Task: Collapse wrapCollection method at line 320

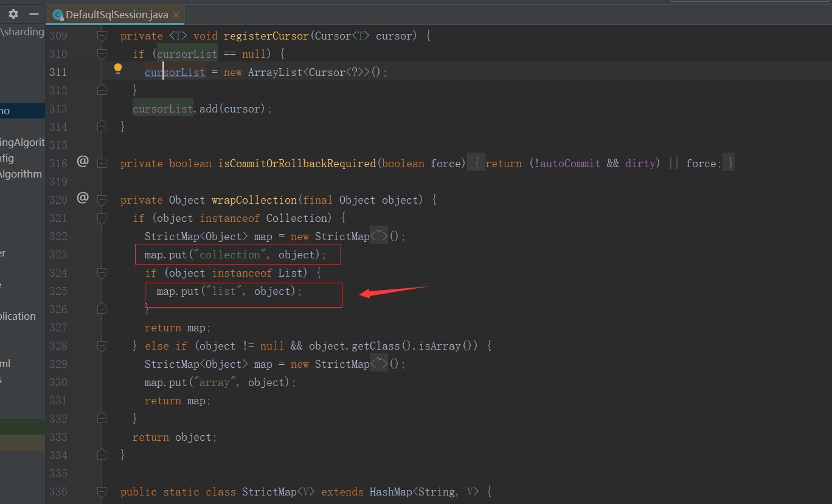Action: click(x=102, y=200)
